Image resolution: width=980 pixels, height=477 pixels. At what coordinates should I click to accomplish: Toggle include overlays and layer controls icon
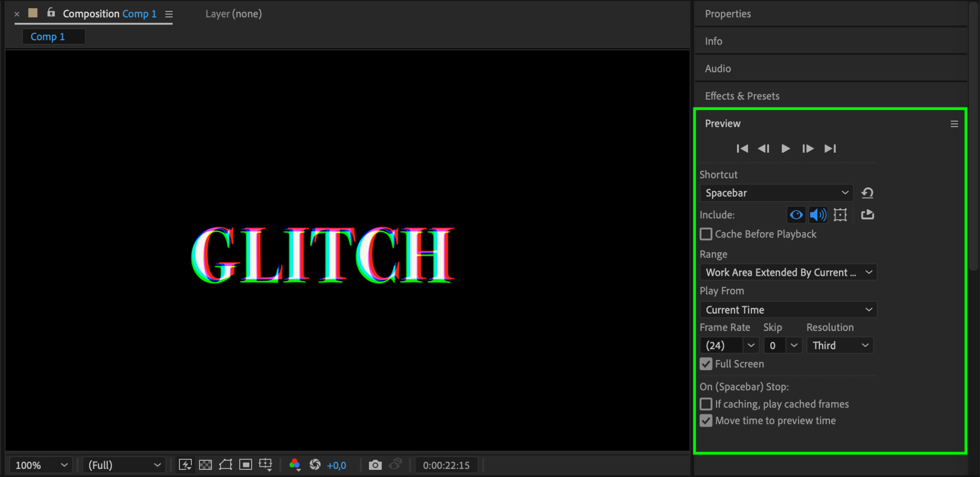click(x=840, y=215)
